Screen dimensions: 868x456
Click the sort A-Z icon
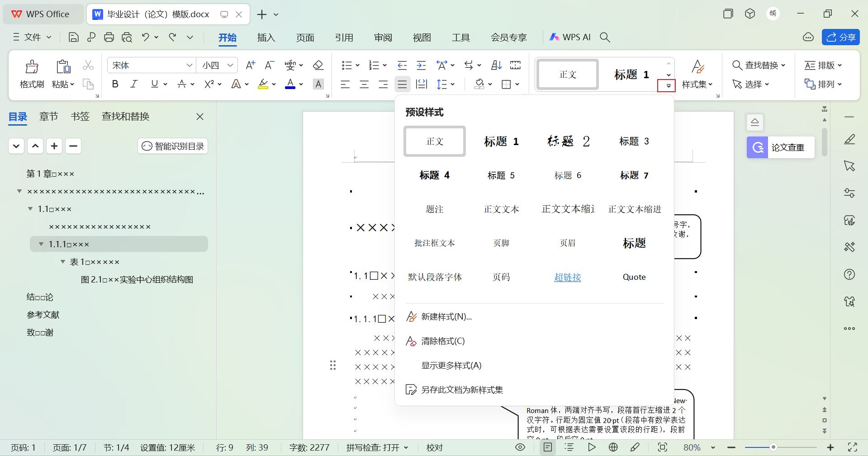(496, 65)
